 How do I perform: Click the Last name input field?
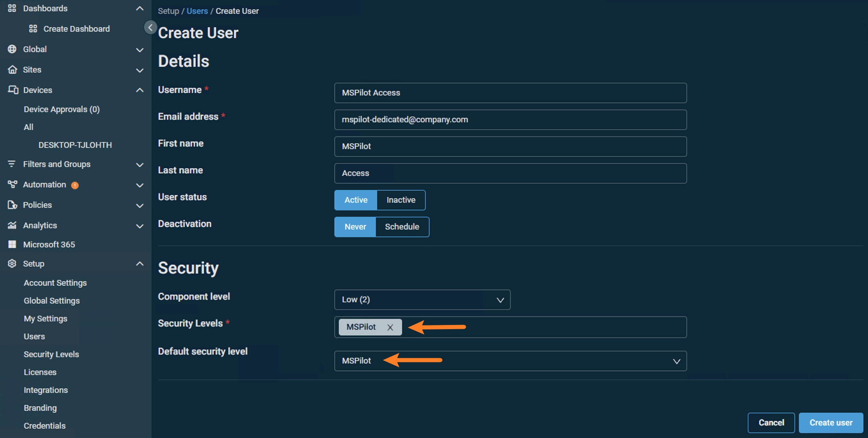tap(510, 173)
